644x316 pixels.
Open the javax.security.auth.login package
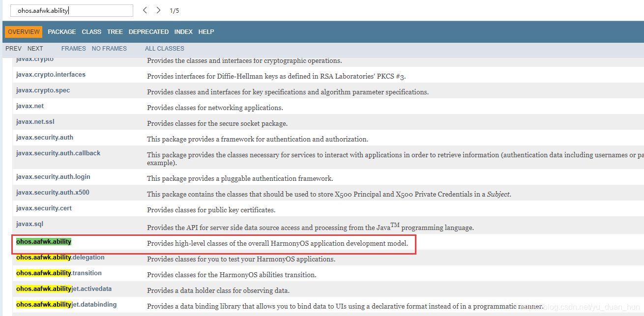53,177
